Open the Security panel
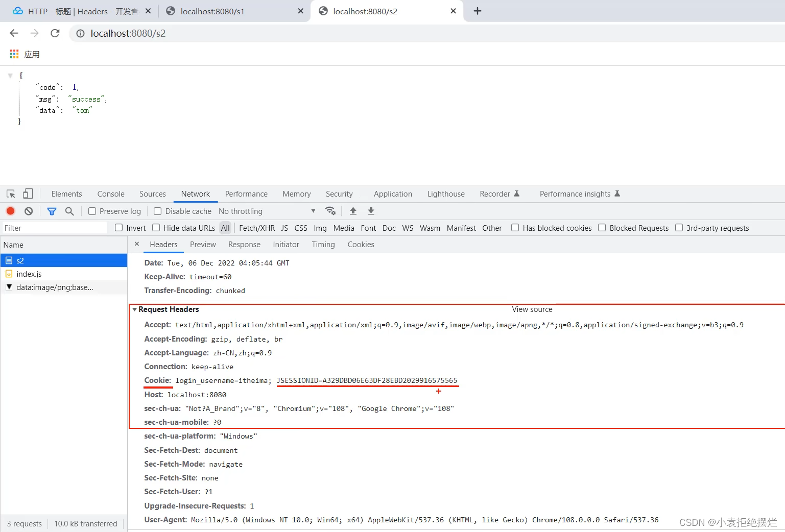The image size is (785, 532). pyautogui.click(x=339, y=194)
